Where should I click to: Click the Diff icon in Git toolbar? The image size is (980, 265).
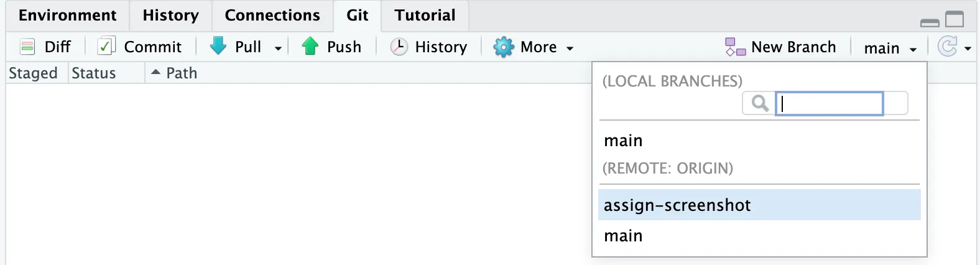click(x=27, y=47)
